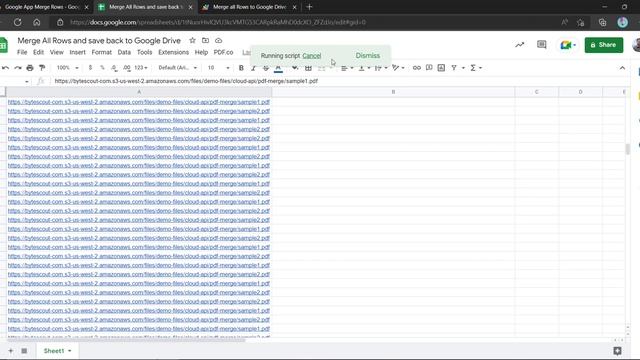This screenshot has height=360, width=640.
Task: Switch to Google App Merge Rows tab
Action: 42,7
